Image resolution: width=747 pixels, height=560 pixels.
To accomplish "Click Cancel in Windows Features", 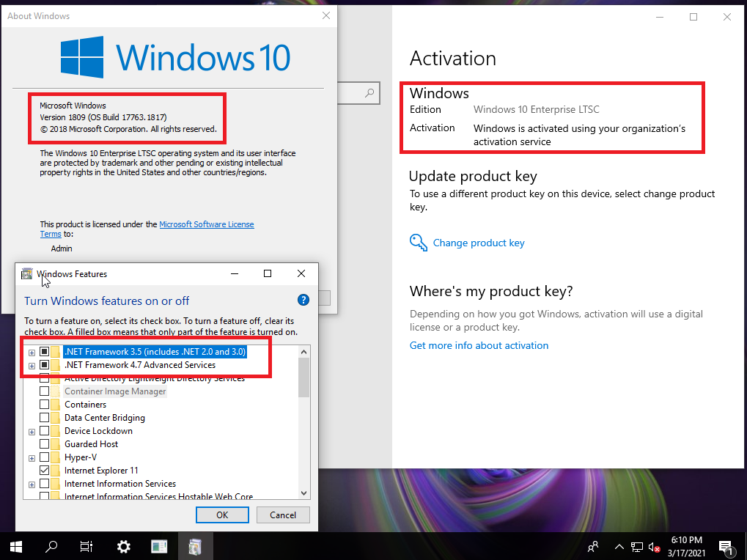I will point(283,515).
